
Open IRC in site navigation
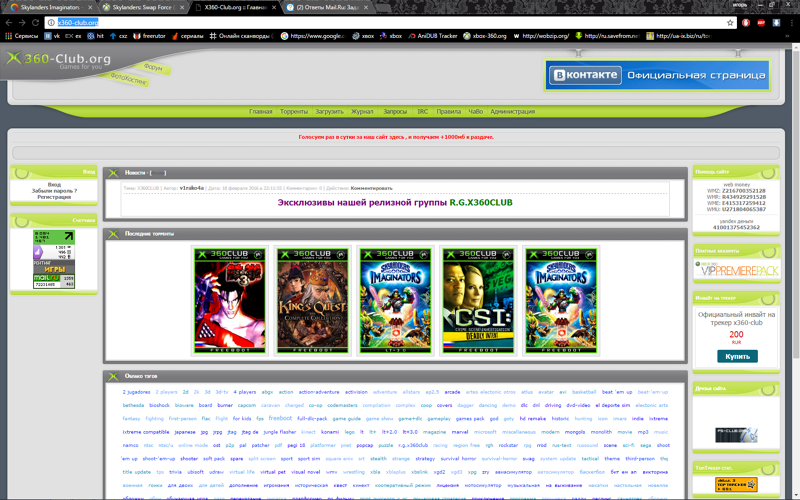coord(422,111)
